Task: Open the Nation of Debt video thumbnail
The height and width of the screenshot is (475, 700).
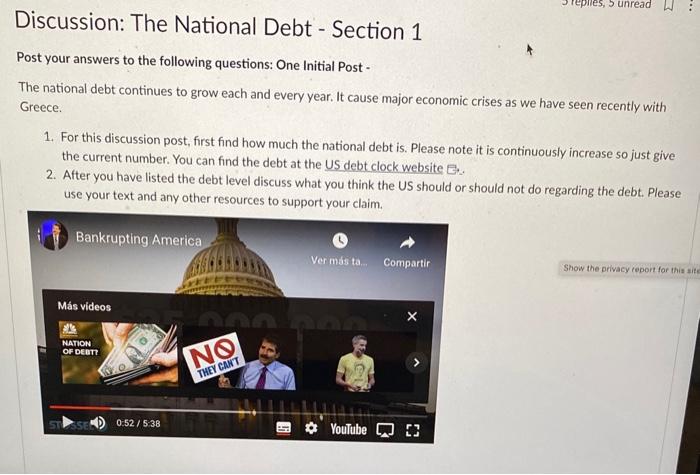Action: 118,353
